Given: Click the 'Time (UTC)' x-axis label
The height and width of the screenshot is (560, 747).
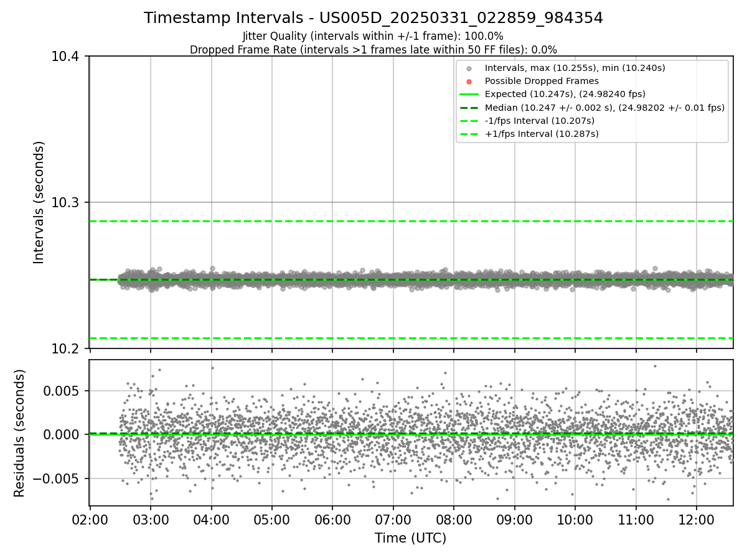Looking at the screenshot, I should tap(410, 538).
